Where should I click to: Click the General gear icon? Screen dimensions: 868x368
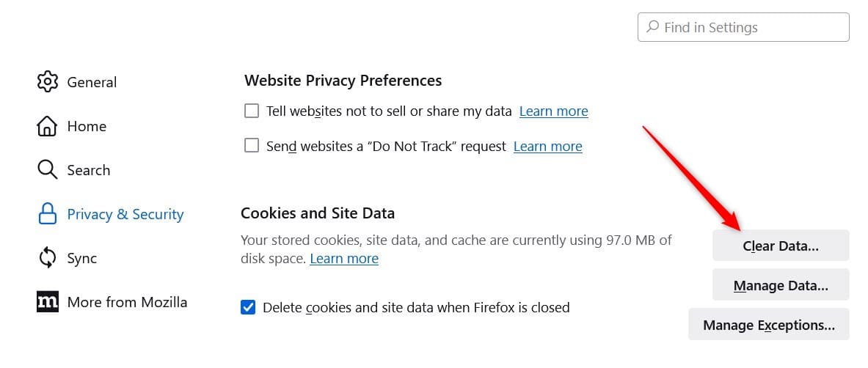pyautogui.click(x=47, y=82)
